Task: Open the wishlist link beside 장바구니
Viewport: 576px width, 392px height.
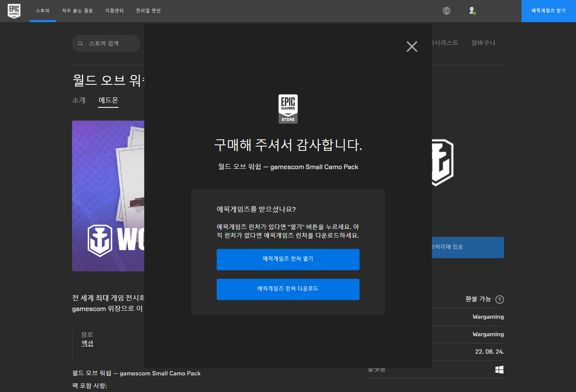Action: (x=445, y=43)
